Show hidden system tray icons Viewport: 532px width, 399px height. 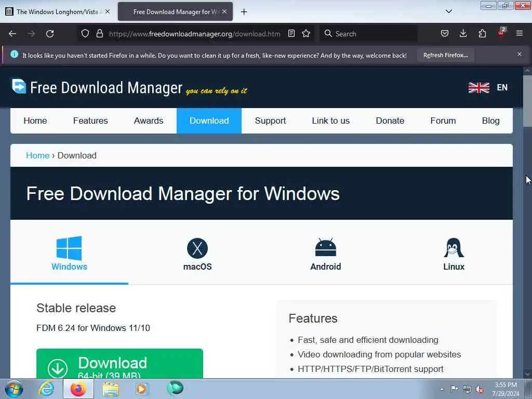[x=442, y=389]
